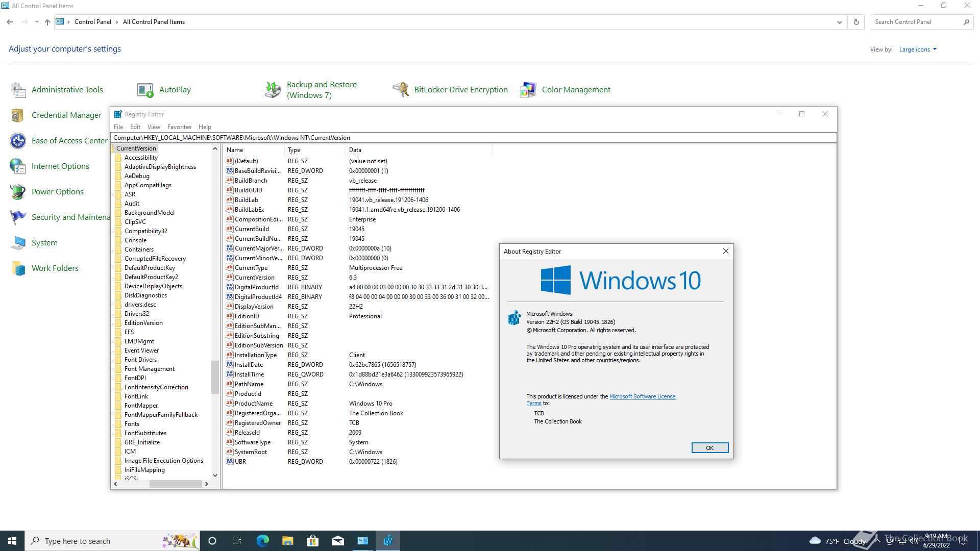Click Windows Start button on taskbar
The height and width of the screenshot is (551, 980).
[x=12, y=541]
